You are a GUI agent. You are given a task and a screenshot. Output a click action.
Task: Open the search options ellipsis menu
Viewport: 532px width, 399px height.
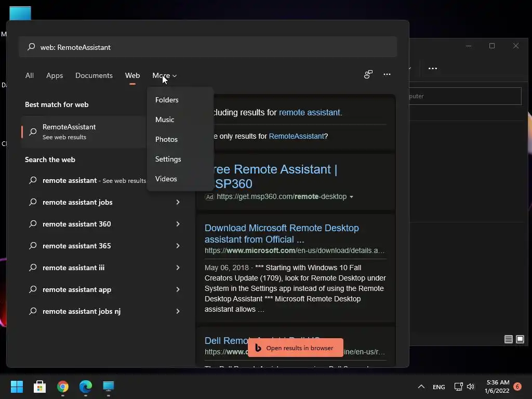387,74
